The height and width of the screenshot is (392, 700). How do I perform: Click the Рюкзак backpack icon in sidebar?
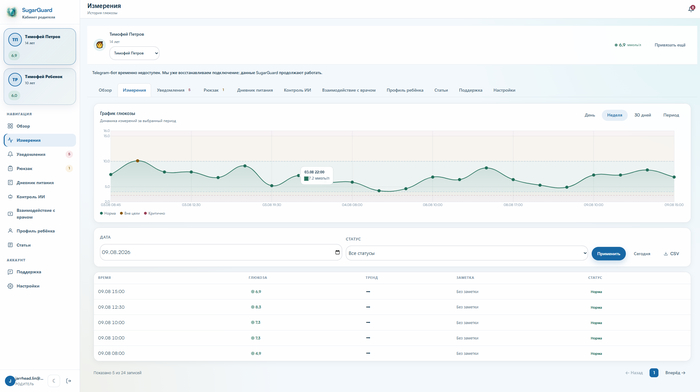tap(10, 168)
